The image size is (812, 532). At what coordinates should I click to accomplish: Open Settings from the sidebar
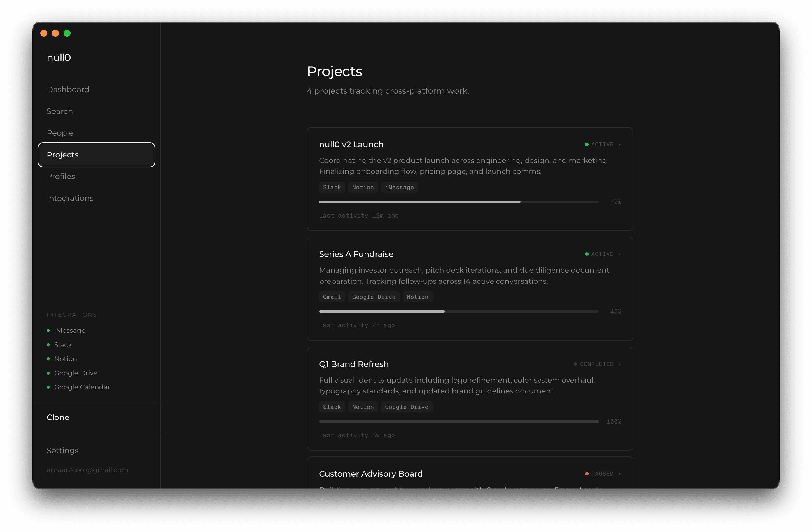point(62,450)
